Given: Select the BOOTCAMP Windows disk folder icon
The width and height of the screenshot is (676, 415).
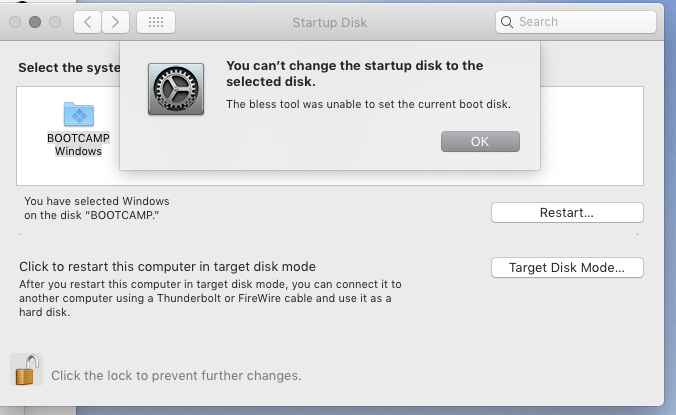Looking at the screenshot, I should pos(78,114).
